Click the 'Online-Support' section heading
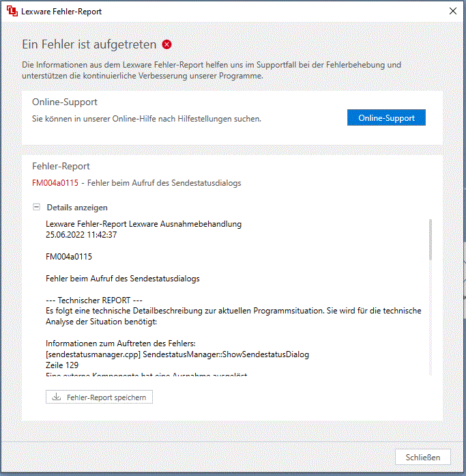The width and height of the screenshot is (466, 476). click(65, 102)
